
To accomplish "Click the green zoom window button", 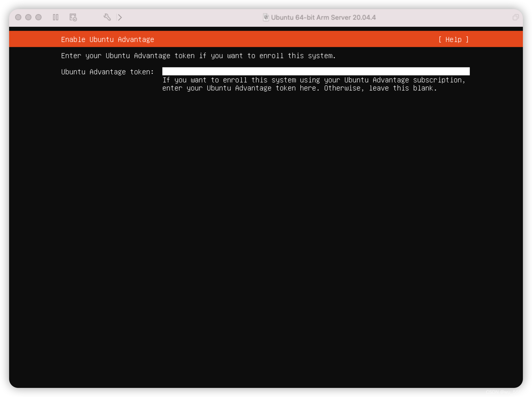I will coord(38,17).
